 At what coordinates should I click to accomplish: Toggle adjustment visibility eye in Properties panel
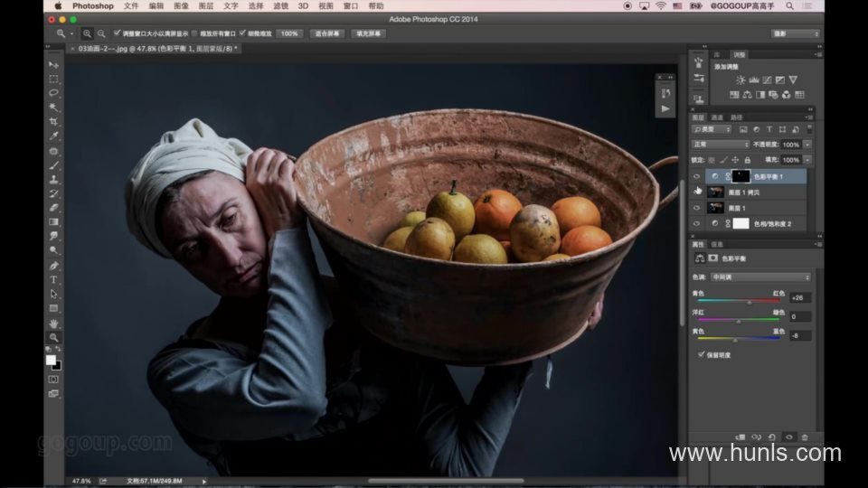[x=789, y=437]
